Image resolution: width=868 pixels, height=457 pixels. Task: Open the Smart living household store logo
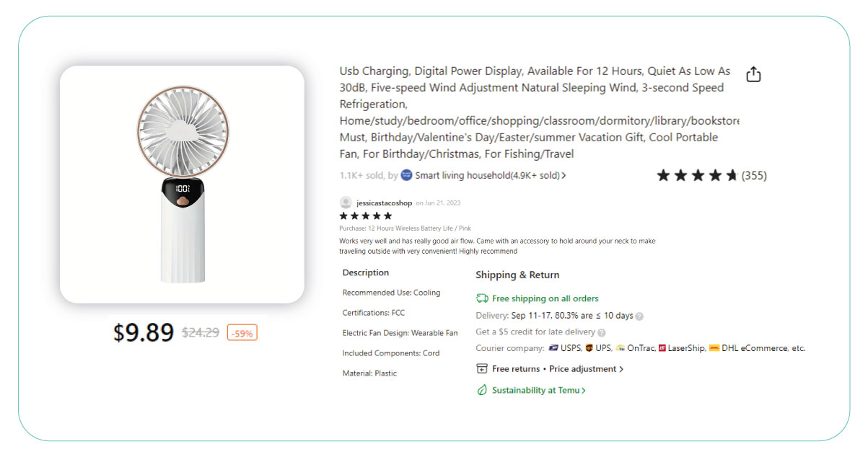(406, 175)
